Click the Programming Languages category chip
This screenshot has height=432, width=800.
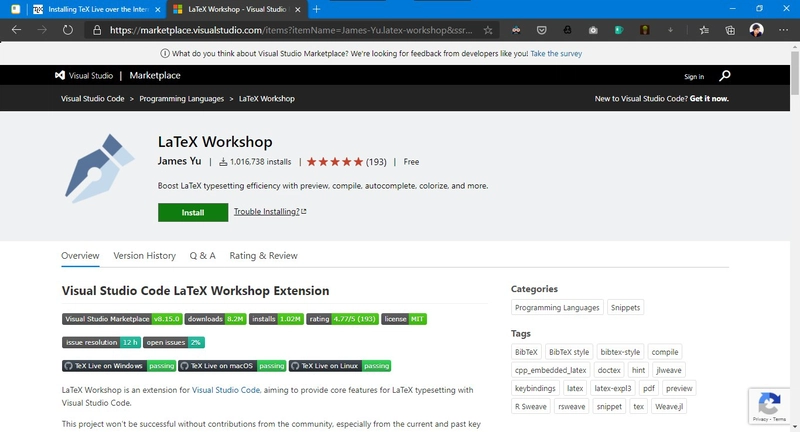coord(557,308)
